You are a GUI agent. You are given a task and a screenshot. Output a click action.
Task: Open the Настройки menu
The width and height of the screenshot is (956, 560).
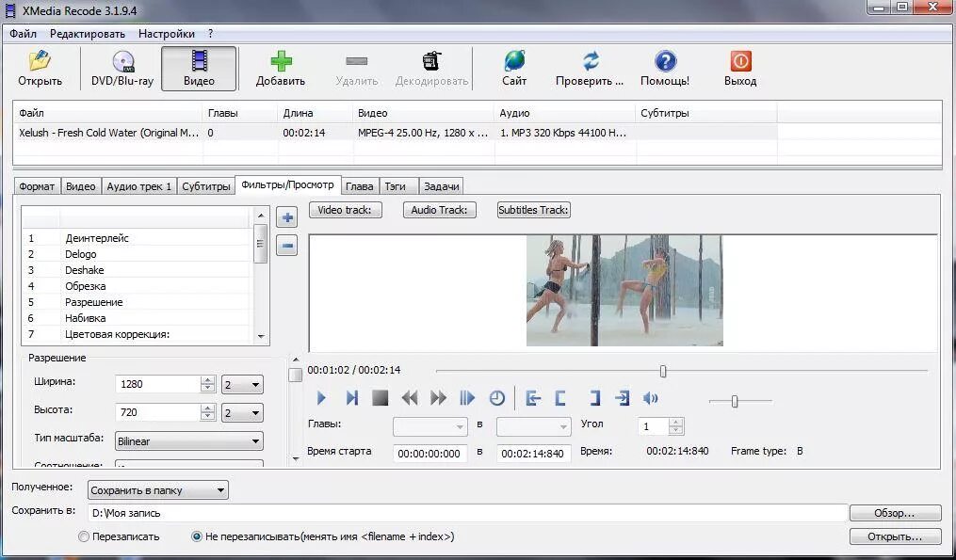click(x=167, y=34)
